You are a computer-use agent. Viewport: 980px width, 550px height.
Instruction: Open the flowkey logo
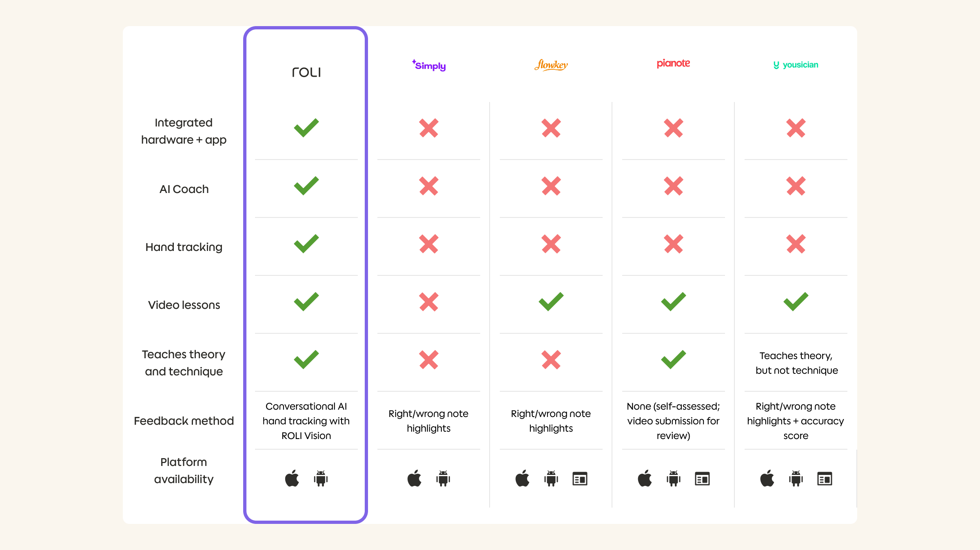pyautogui.click(x=551, y=65)
